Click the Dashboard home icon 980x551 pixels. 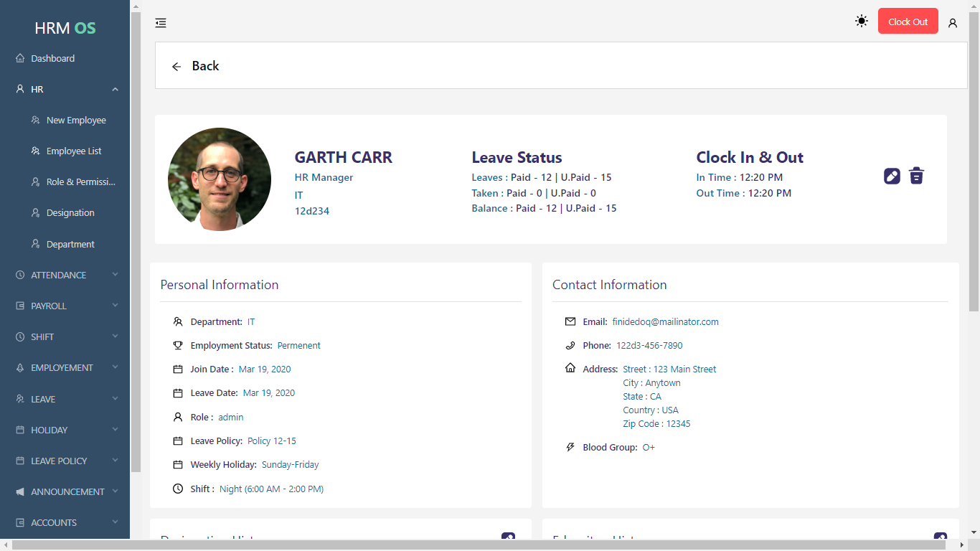click(x=20, y=58)
